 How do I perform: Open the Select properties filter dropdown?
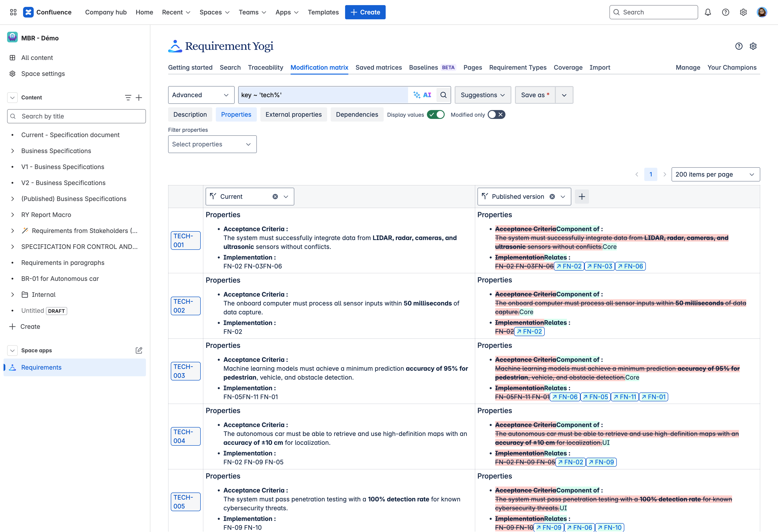click(x=212, y=144)
